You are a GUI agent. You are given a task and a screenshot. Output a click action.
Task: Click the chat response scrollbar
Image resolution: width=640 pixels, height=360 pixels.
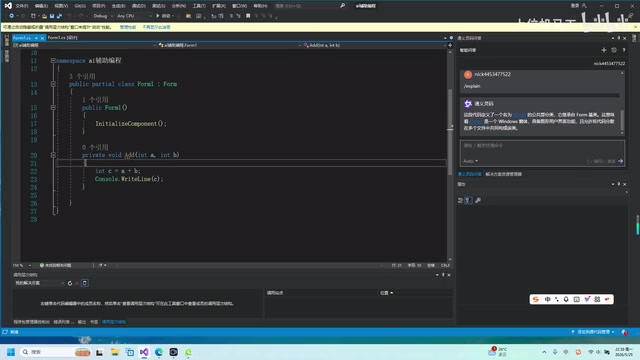[622, 120]
